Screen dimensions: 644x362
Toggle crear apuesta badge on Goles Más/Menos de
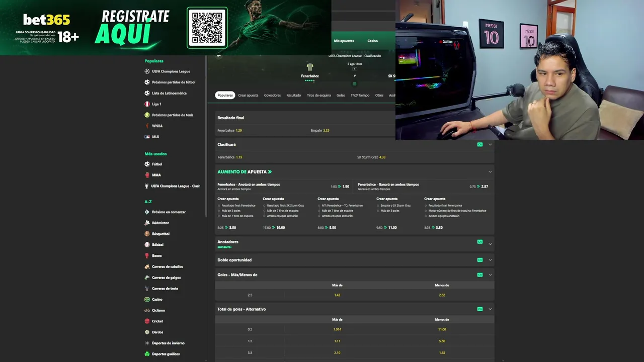pos(480,275)
